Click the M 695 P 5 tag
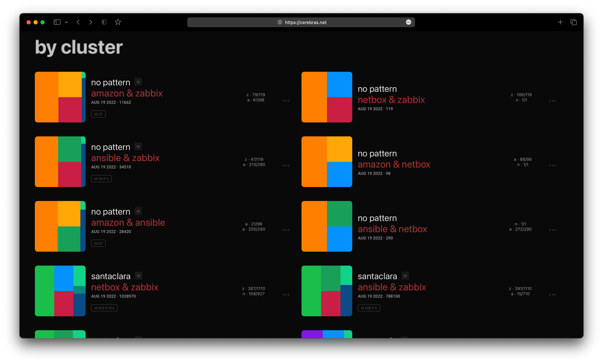The width and height of the screenshot is (603, 364). 369,308
